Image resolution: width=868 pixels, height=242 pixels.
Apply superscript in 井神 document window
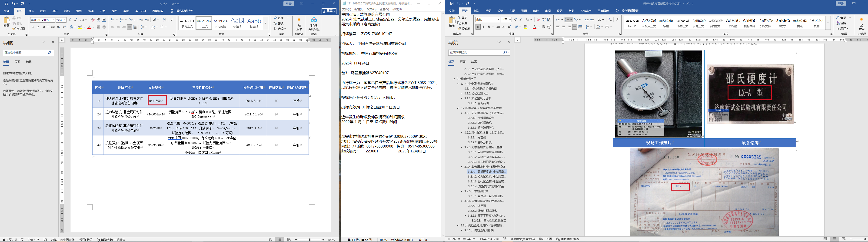(x=509, y=27)
